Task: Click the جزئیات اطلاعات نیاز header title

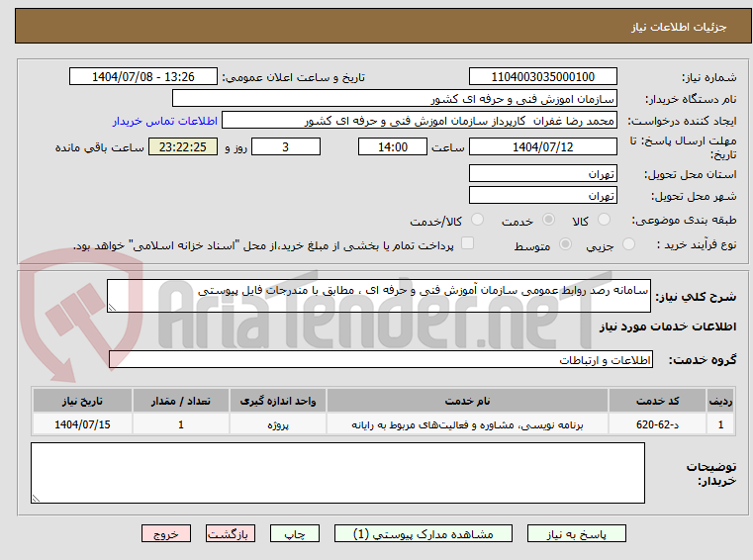Action: pyautogui.click(x=679, y=27)
